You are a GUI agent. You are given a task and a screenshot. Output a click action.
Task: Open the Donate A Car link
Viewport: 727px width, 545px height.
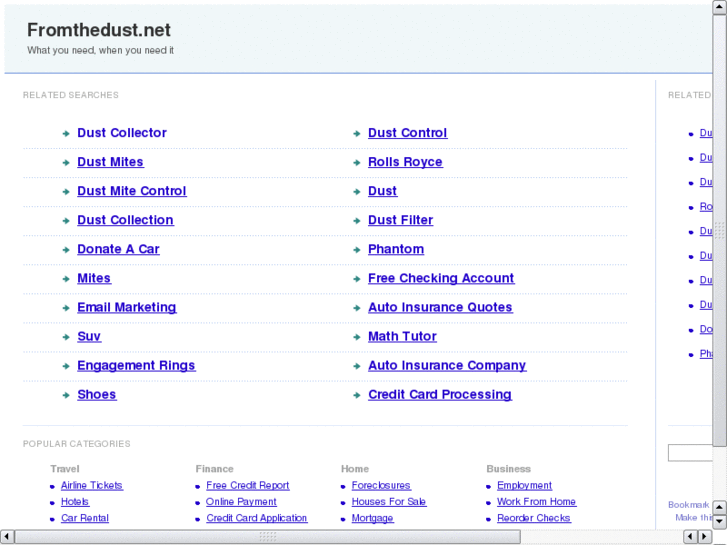pos(118,249)
